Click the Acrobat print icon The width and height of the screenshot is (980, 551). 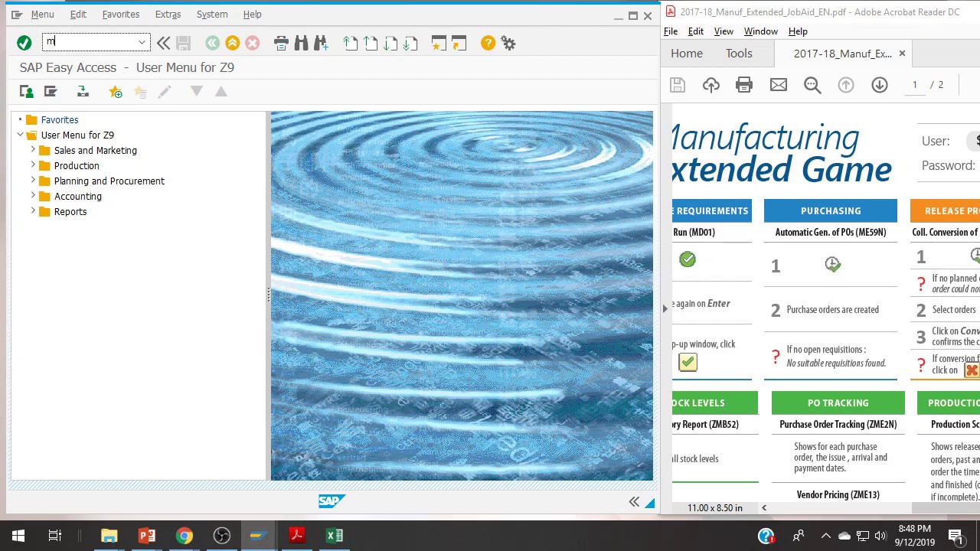(744, 85)
